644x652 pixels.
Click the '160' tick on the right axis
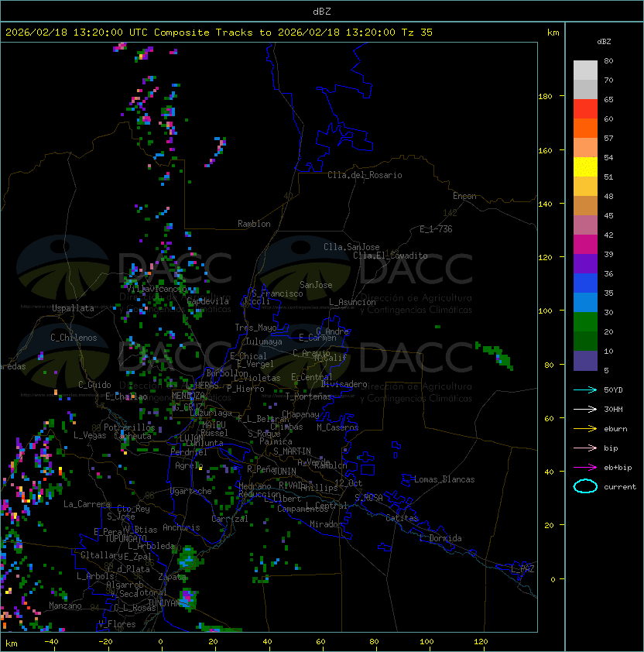pyautogui.click(x=545, y=150)
